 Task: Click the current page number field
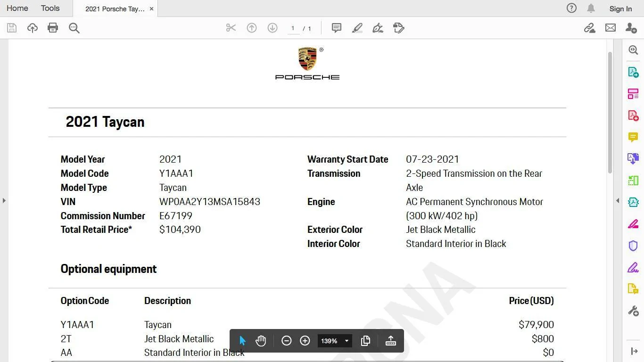click(293, 28)
